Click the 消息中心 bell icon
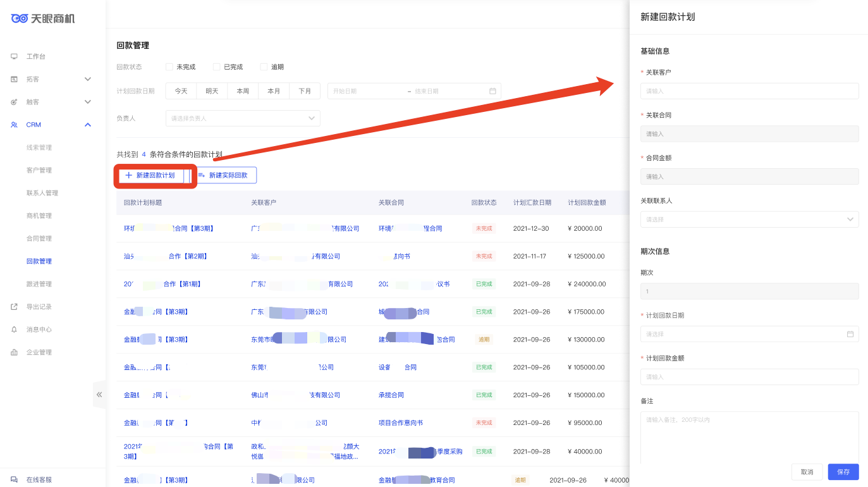This screenshot has width=868, height=487. (14, 330)
